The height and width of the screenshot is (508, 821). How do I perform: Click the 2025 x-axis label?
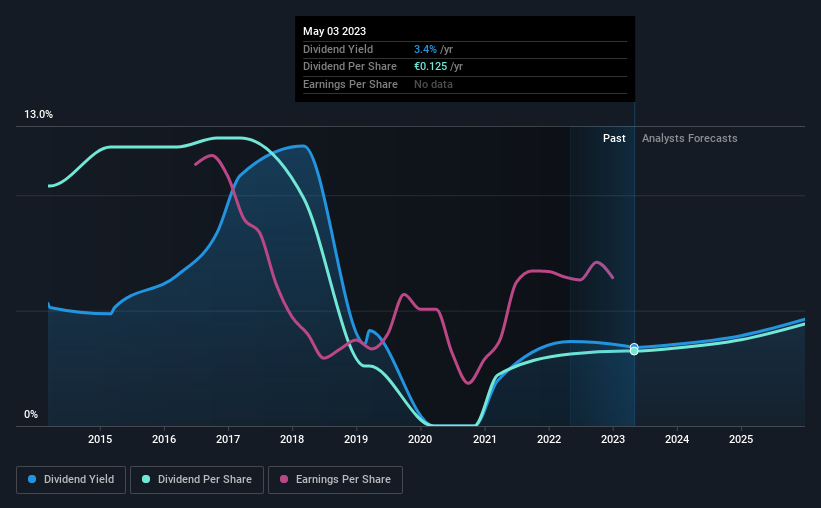[741, 439]
